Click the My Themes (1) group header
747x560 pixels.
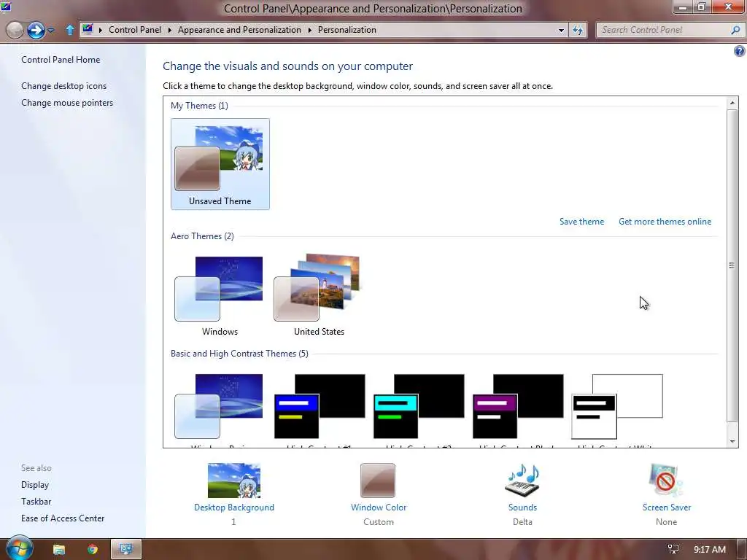coord(199,106)
